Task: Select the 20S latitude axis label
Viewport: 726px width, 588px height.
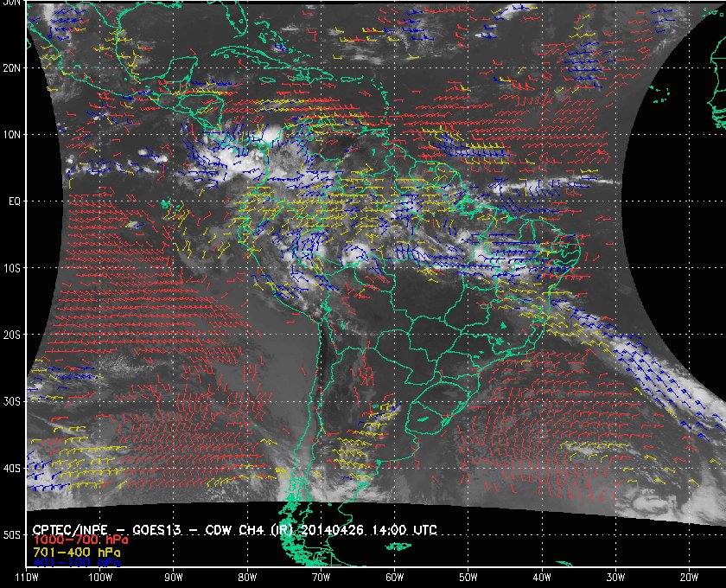Action: (12, 335)
